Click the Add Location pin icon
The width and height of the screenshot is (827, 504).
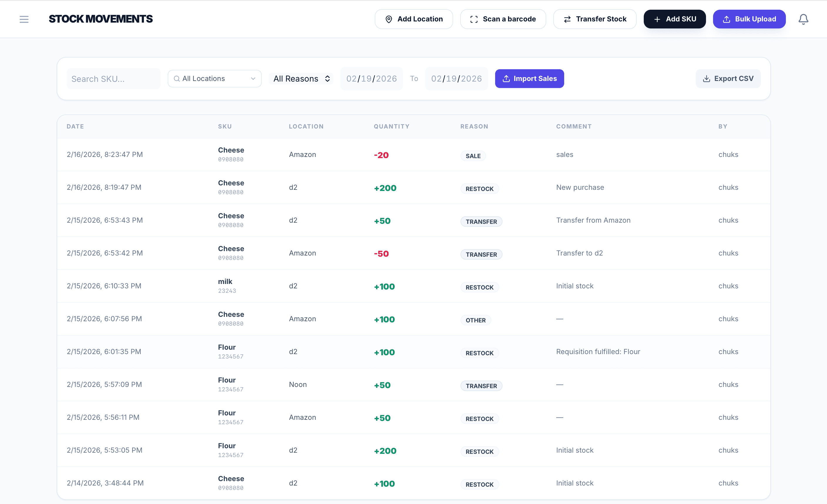(388, 19)
